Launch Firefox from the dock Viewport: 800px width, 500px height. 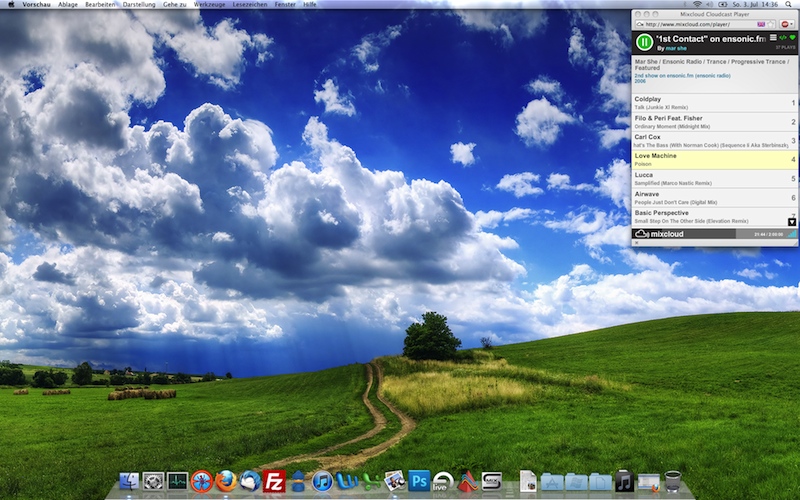point(226,481)
